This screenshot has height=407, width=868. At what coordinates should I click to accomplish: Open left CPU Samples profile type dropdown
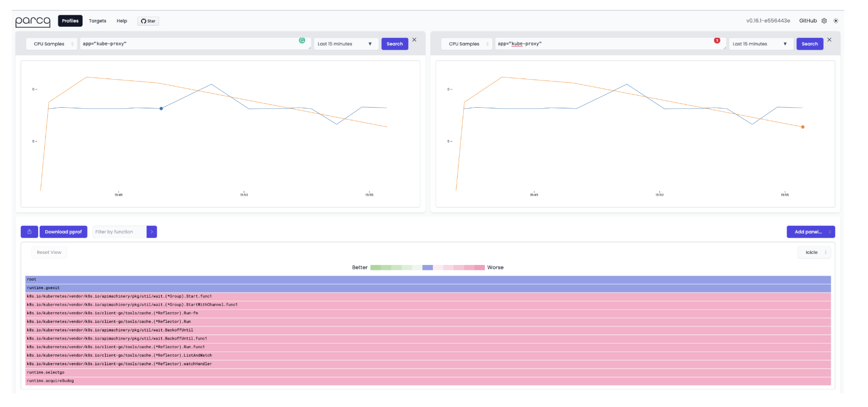click(52, 44)
